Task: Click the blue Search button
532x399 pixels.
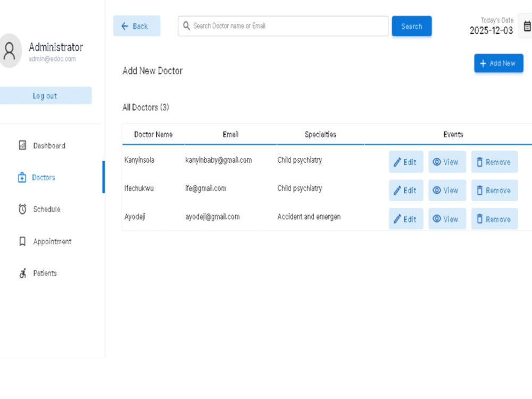Action: (412, 26)
